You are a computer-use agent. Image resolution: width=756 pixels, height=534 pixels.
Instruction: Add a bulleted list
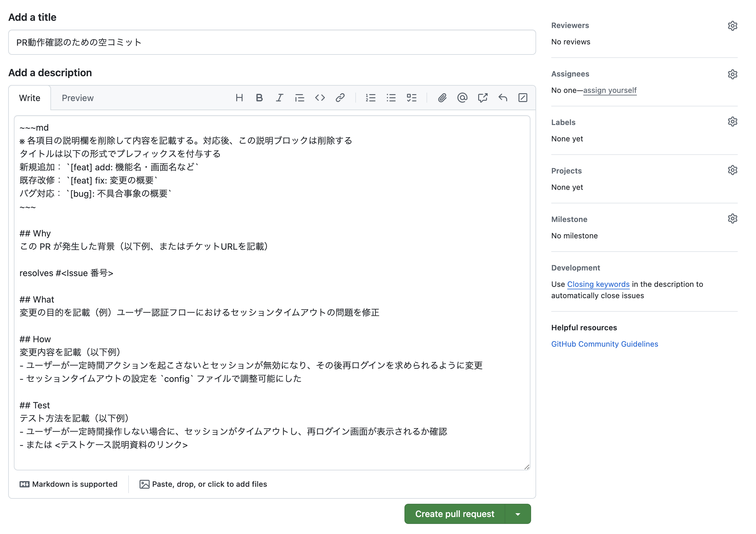pyautogui.click(x=391, y=97)
